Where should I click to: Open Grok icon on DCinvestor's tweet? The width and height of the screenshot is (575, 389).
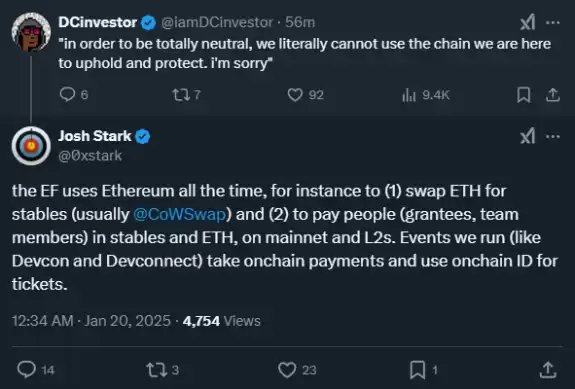pos(528,23)
